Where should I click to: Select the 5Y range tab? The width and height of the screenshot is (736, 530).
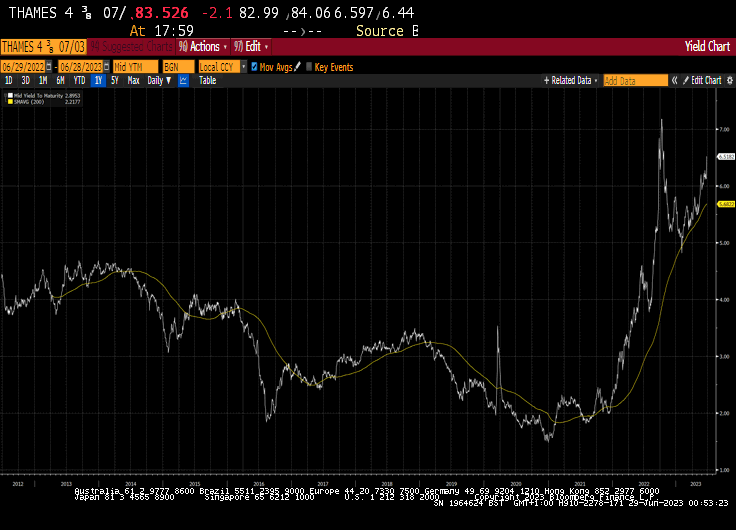tap(115, 81)
